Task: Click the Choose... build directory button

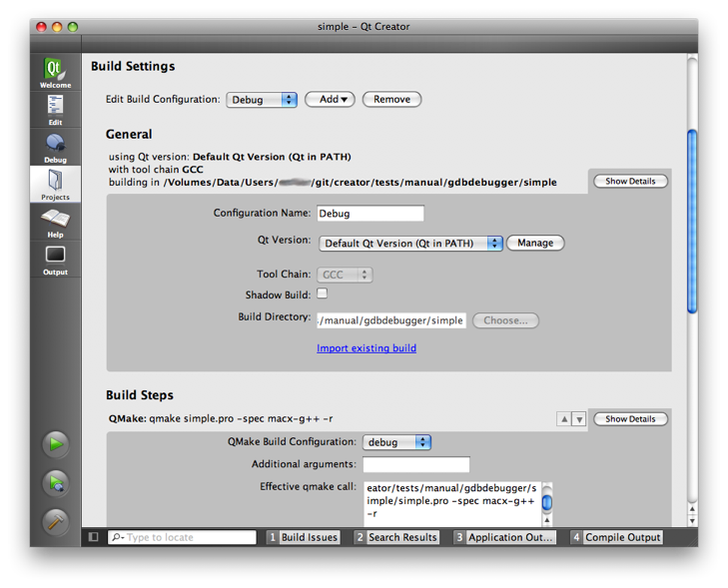Action: [x=505, y=320]
